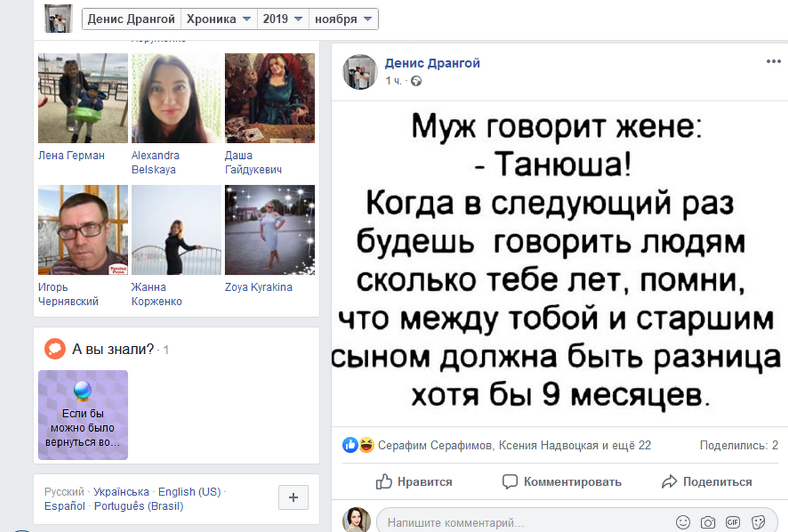788x532 pixels.
Task: Click Нравится to like the post
Action: pyautogui.click(x=414, y=482)
